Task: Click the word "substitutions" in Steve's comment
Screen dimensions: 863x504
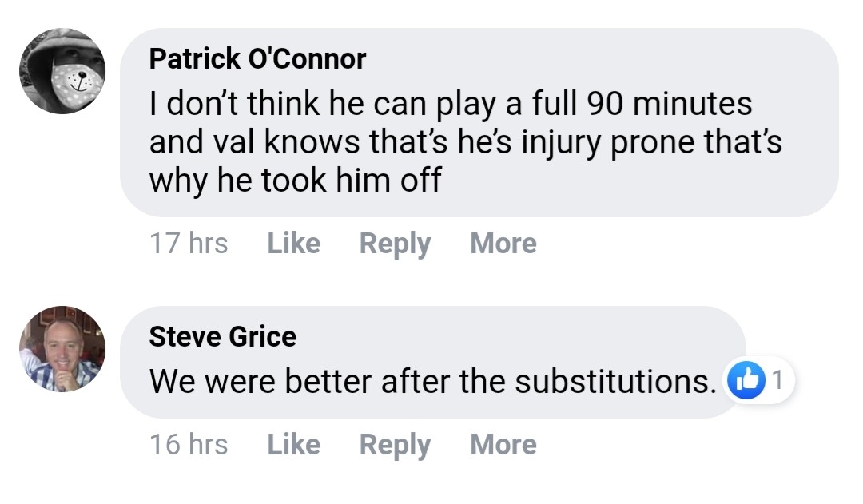Action: (x=614, y=382)
